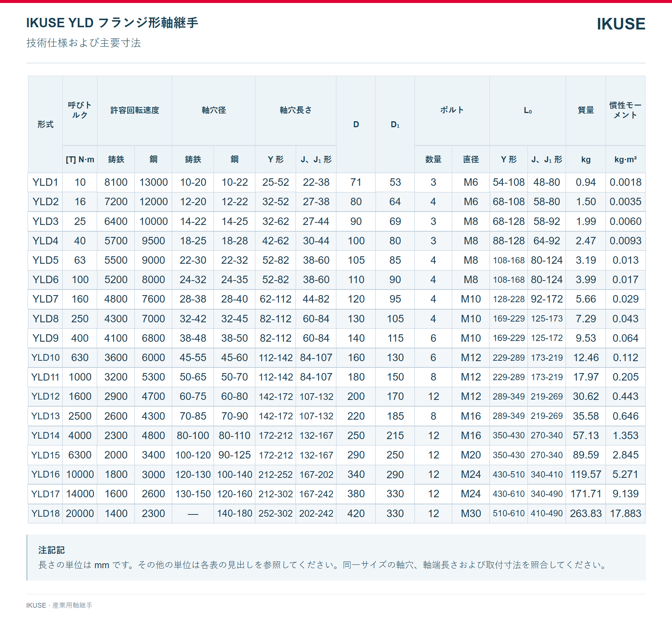The width and height of the screenshot is (672, 623).
Task: Click the inertia value '17.883'
Action: tap(625, 513)
